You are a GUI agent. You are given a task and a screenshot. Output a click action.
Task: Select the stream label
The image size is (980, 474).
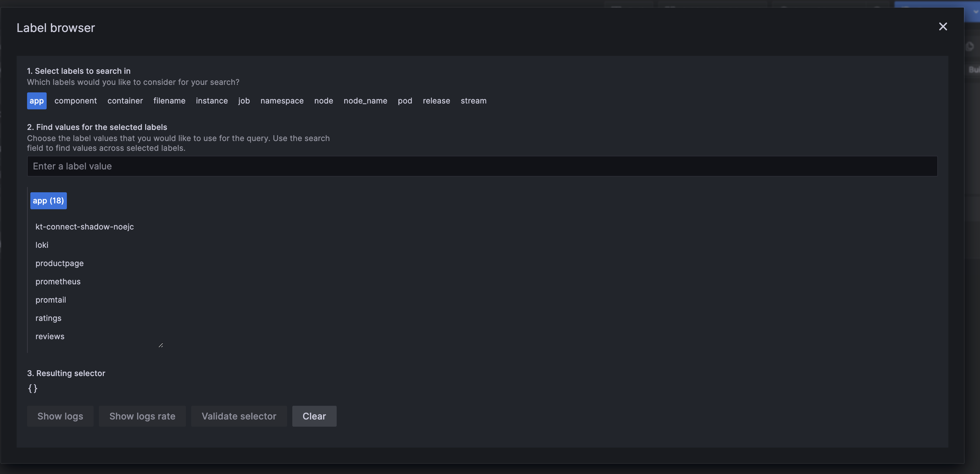[473, 101]
